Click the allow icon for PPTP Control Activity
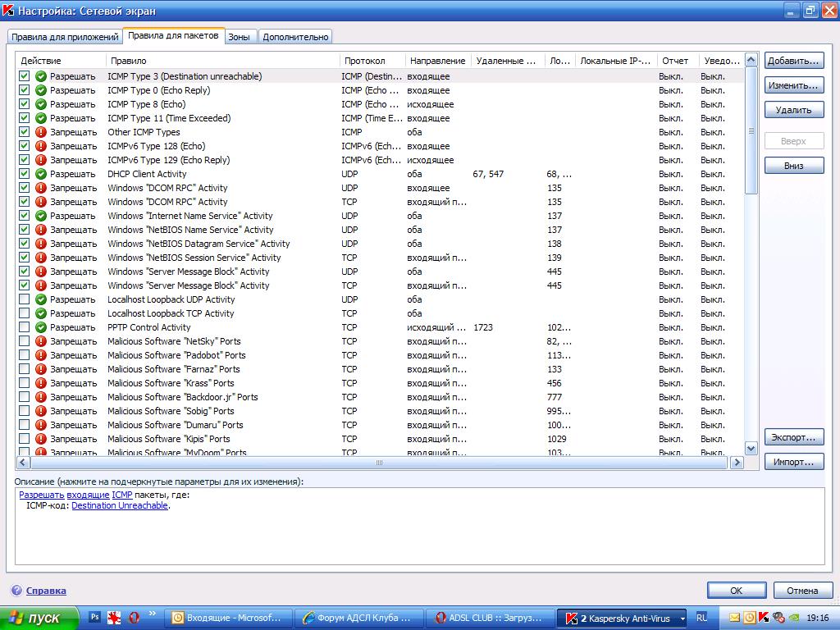Viewport: 840px width, 630px height. pos(41,327)
